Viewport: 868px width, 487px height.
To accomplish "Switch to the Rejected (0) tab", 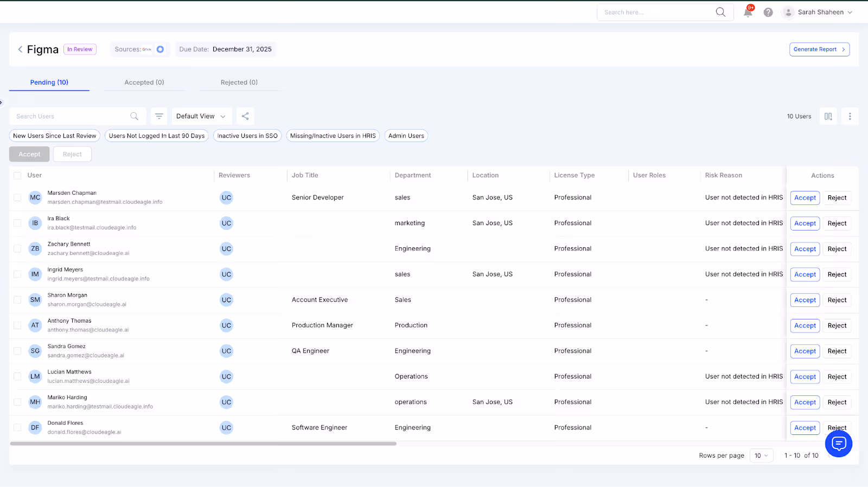I will click(239, 82).
